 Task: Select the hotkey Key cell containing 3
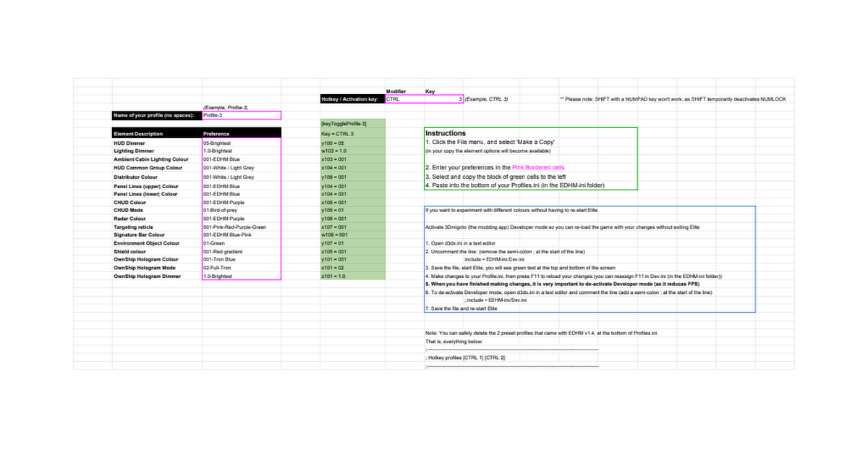point(444,99)
